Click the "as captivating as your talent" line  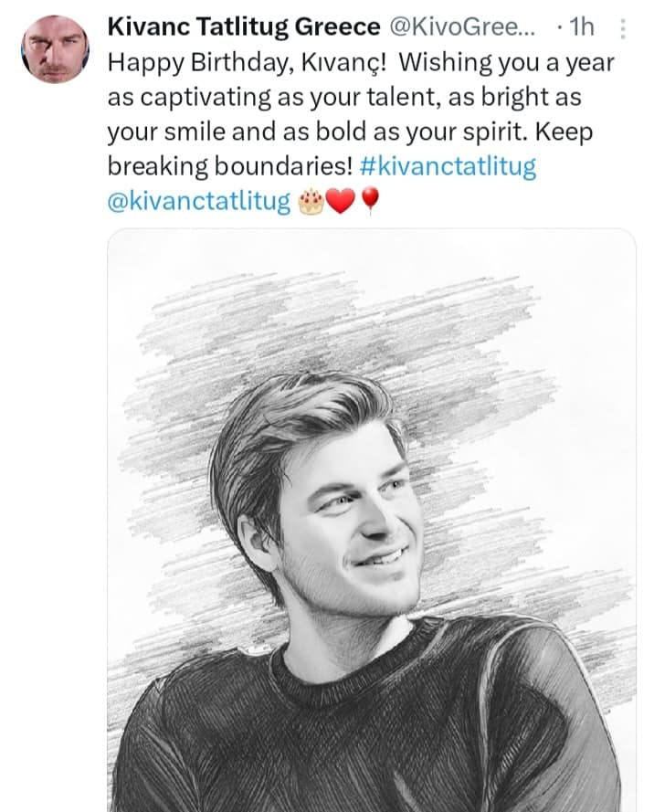point(273,98)
